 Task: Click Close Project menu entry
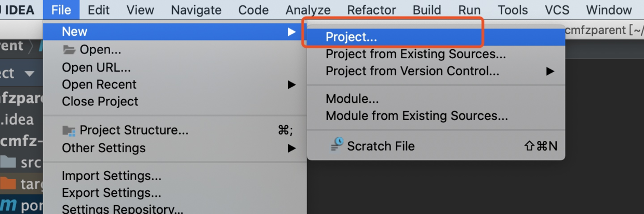[100, 101]
